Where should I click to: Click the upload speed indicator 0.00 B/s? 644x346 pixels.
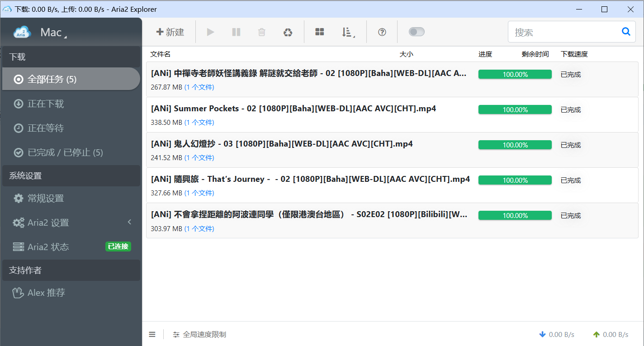(x=611, y=335)
